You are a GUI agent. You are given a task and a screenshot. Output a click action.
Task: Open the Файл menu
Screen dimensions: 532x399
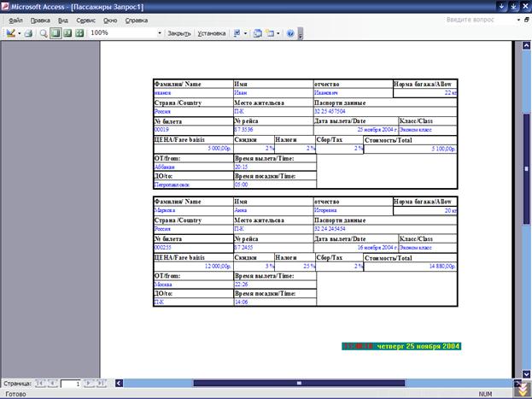pos(15,20)
